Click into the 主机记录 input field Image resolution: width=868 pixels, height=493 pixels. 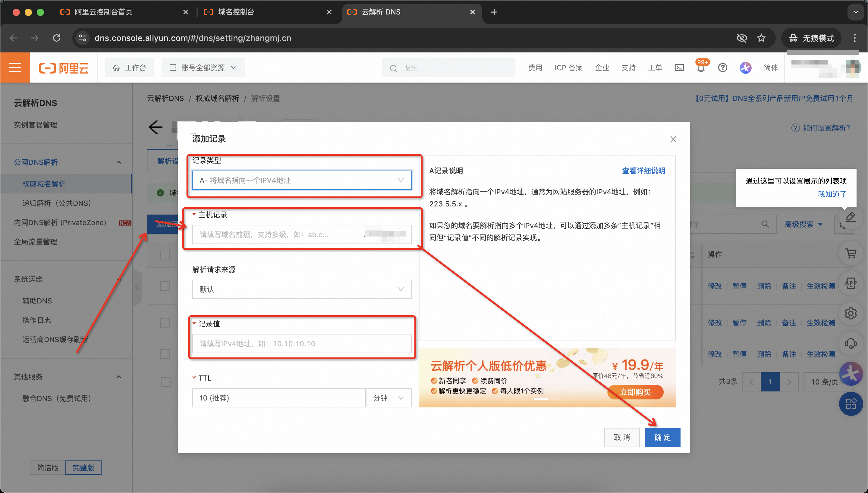pos(302,234)
